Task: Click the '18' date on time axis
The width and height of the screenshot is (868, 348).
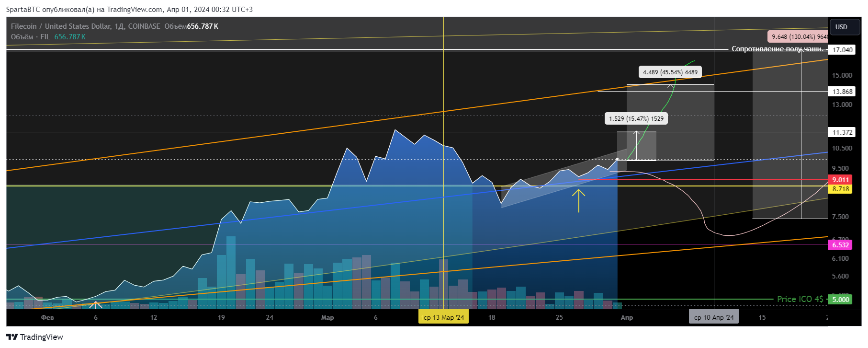Action: [x=492, y=317]
